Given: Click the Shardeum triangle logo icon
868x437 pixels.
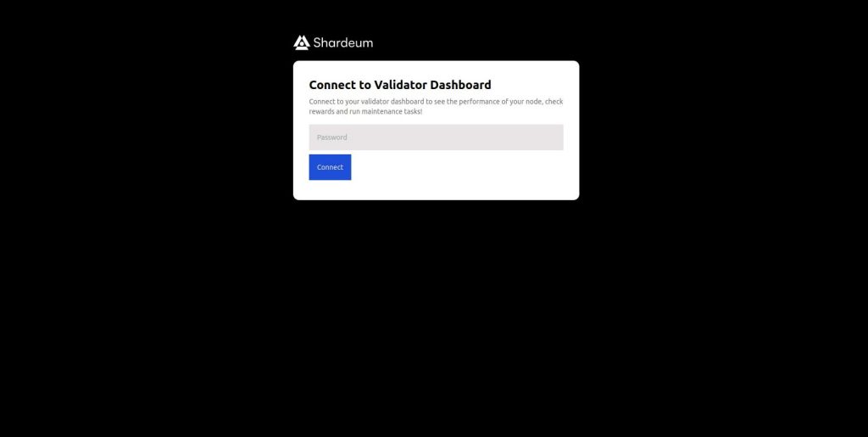Looking at the screenshot, I should click(301, 42).
